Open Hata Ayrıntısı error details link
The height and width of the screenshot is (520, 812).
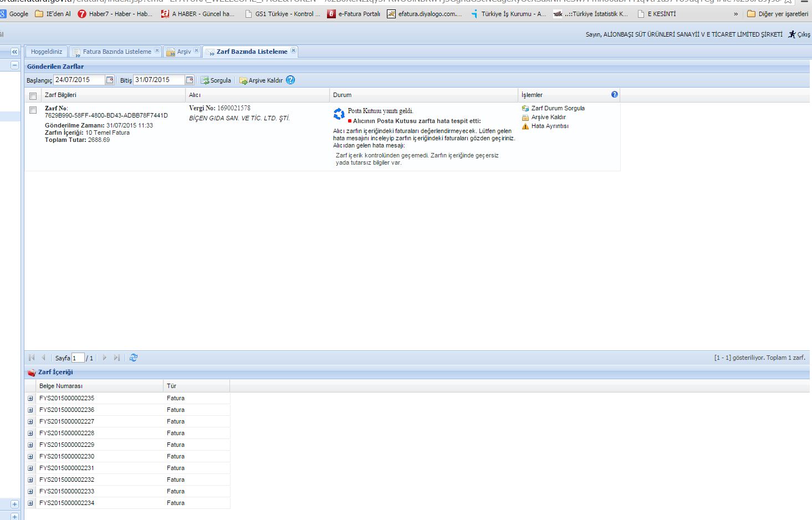[x=549, y=126]
